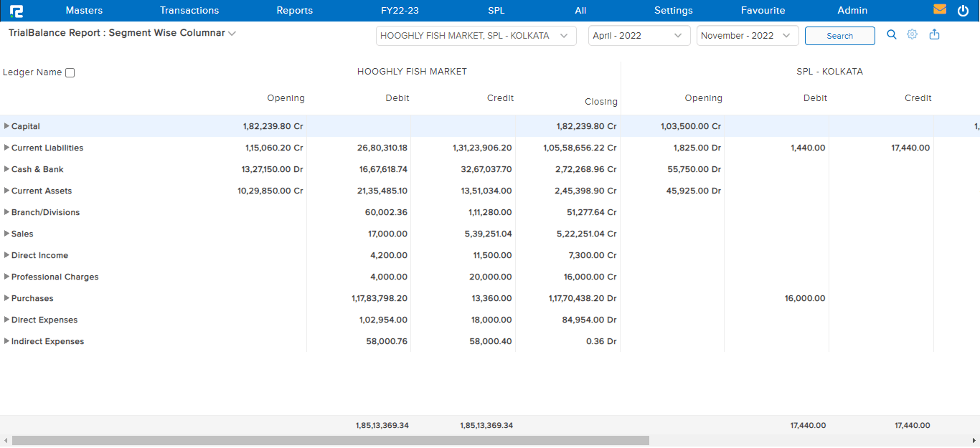The height and width of the screenshot is (448, 980).
Task: Click the horizontal scrollbar thumb
Action: pos(330,441)
